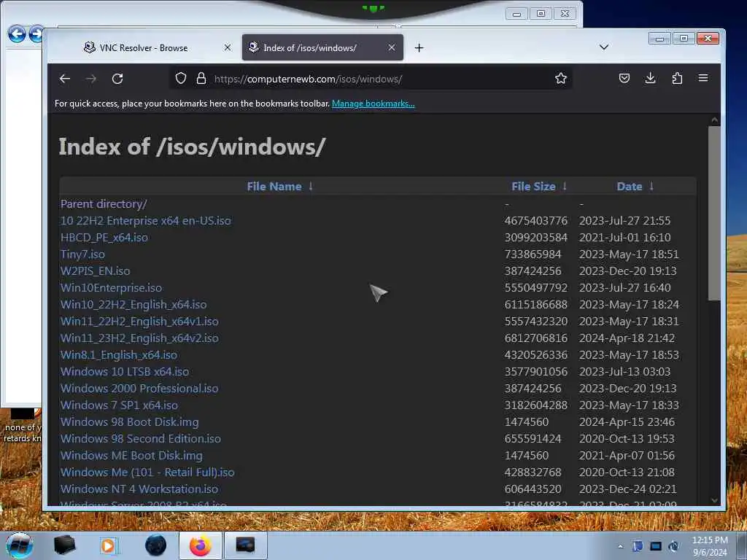Select the Index of /isos/windows/ tab

(322, 47)
